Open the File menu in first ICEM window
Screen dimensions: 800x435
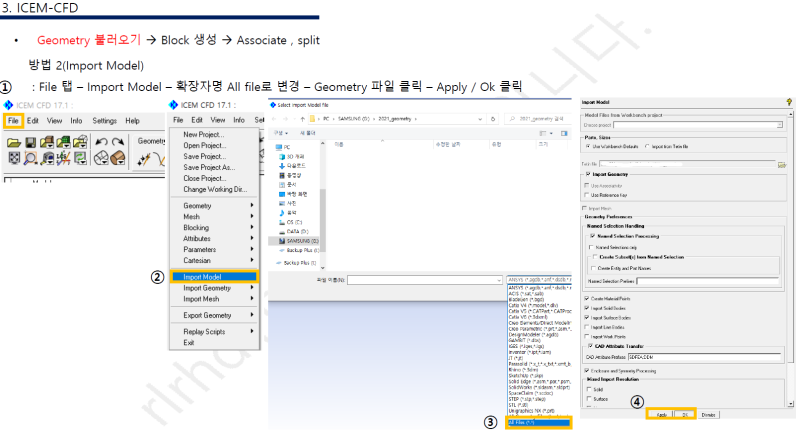(13, 121)
